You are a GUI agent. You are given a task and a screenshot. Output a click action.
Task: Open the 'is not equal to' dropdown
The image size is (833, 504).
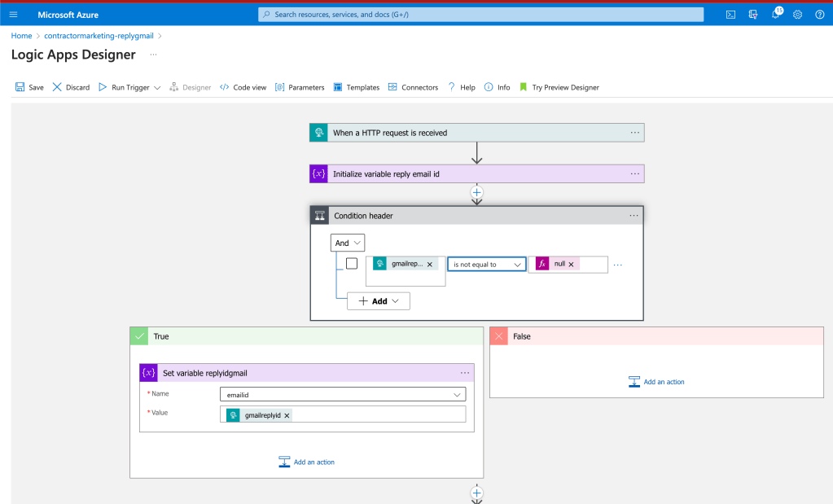(487, 265)
